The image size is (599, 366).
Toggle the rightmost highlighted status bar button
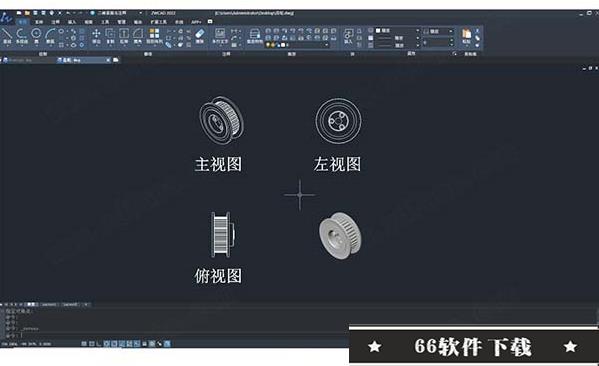(167, 344)
